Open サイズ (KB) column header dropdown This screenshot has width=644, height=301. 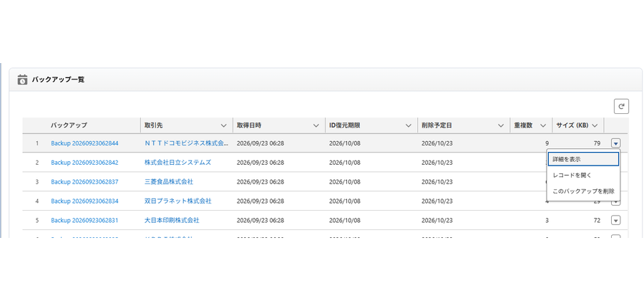595,125
